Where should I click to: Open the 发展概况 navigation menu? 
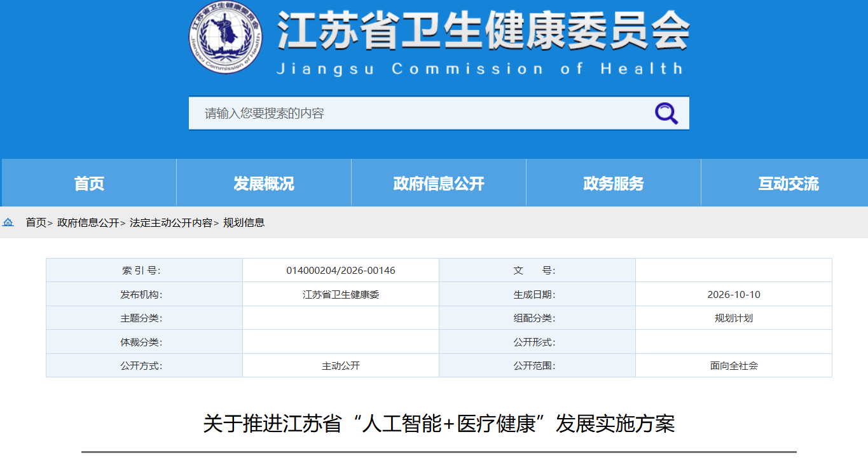pos(264,184)
